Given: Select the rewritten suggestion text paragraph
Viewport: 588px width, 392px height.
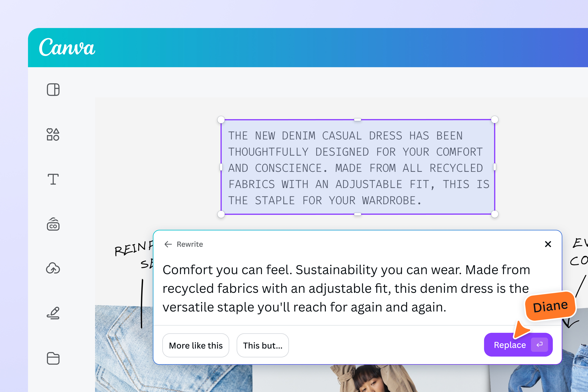Looking at the screenshot, I should pyautogui.click(x=346, y=288).
